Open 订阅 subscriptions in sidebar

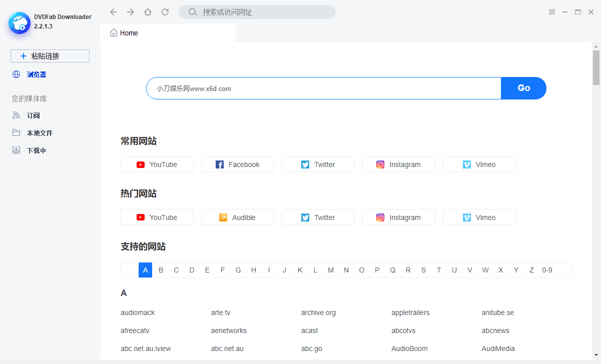click(x=33, y=115)
